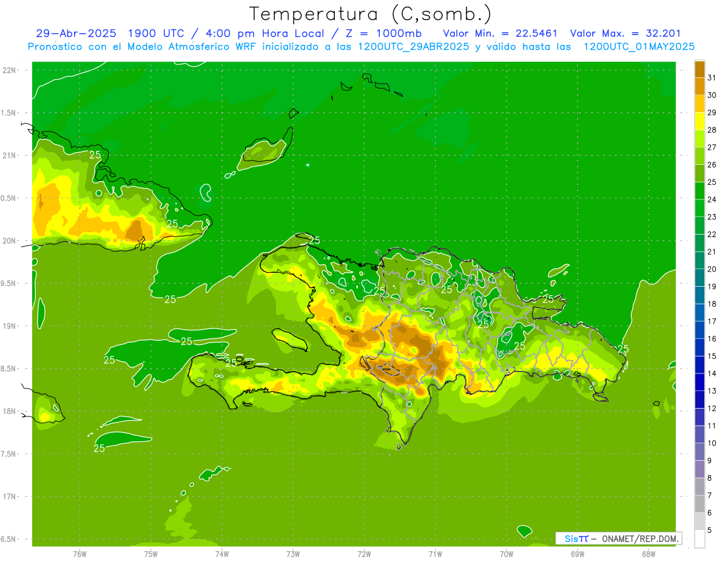The image size is (728, 562).
Task: Click the "20N" latitude label
Action: click(x=10, y=241)
